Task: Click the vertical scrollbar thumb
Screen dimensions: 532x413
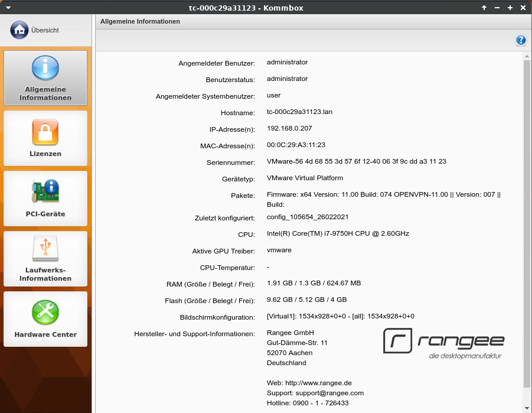Action: [527, 225]
